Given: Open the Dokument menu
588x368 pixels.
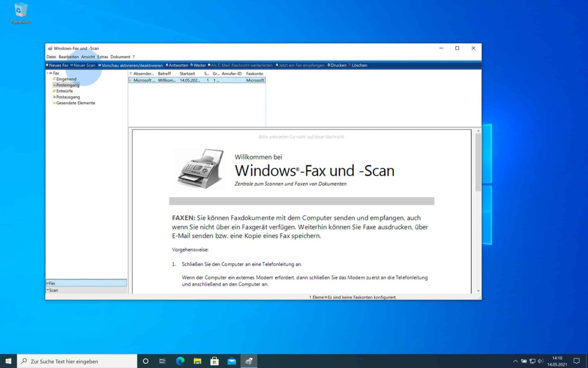Looking at the screenshot, I should [121, 56].
